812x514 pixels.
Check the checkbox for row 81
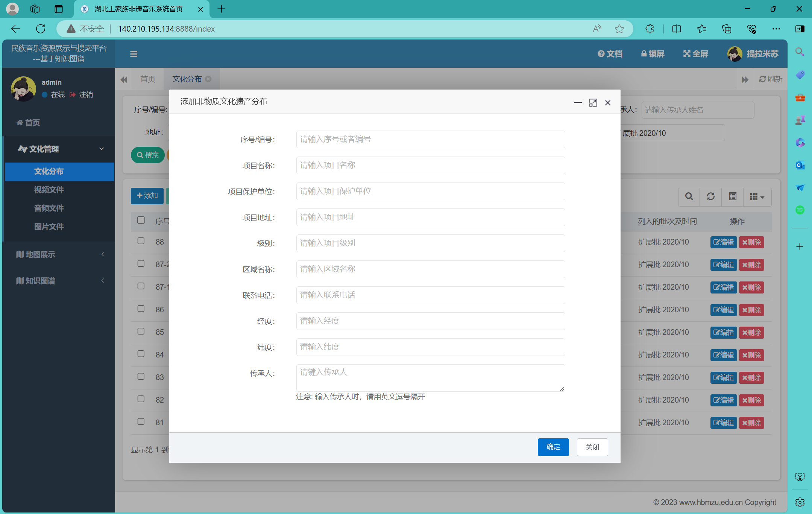coord(141,421)
